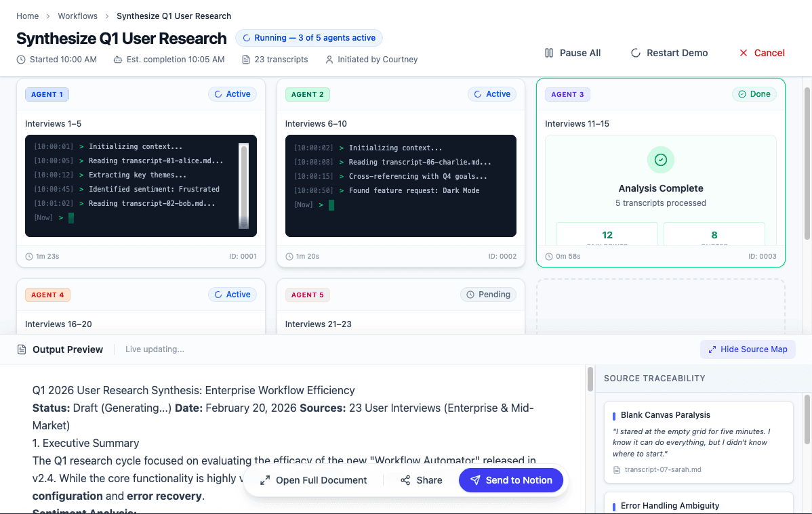
Task: Click Agent 4's Active status pill
Action: [x=232, y=295]
